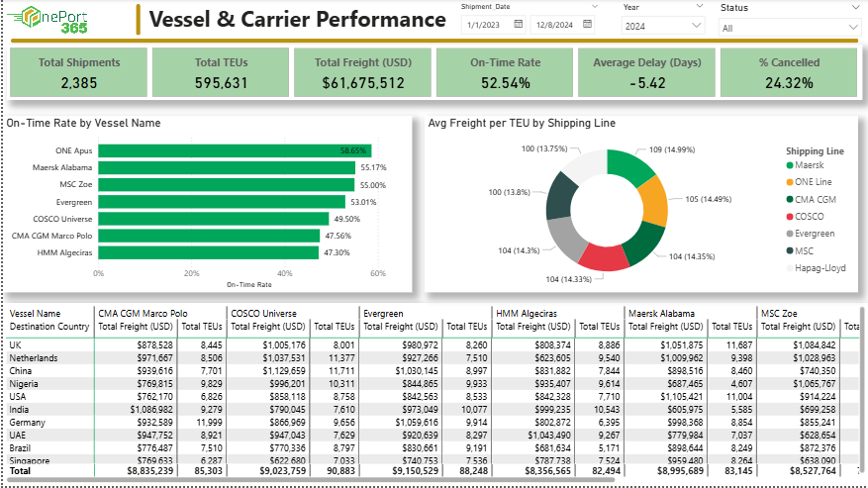The width and height of the screenshot is (868, 488).
Task: Select Evergreen legend marker
Action: [x=790, y=234]
